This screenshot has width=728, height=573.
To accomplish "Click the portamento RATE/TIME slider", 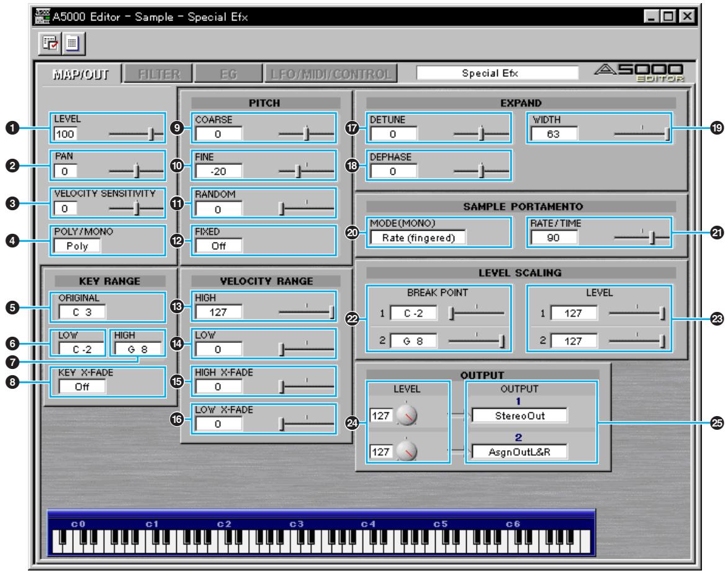I will coord(642,238).
